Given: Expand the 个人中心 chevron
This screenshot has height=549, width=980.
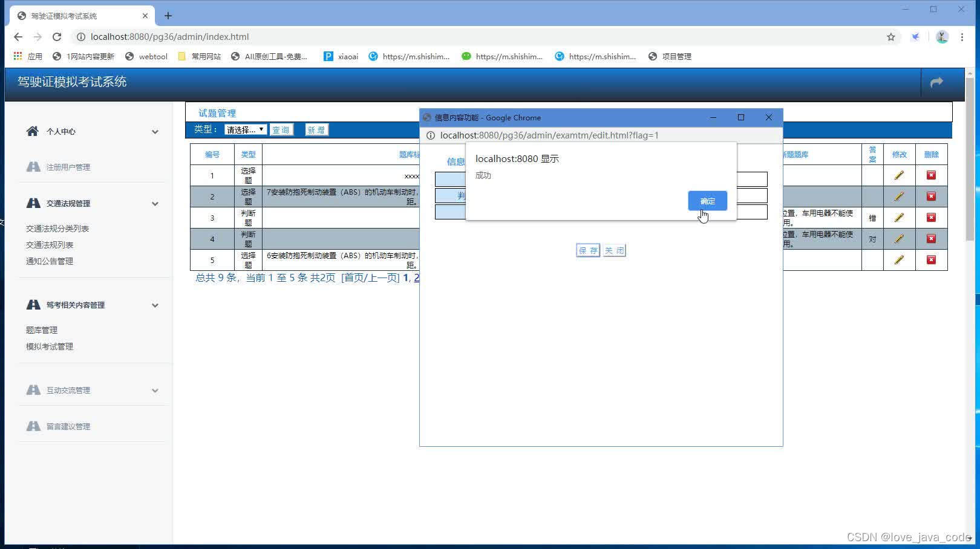Looking at the screenshot, I should pyautogui.click(x=155, y=132).
